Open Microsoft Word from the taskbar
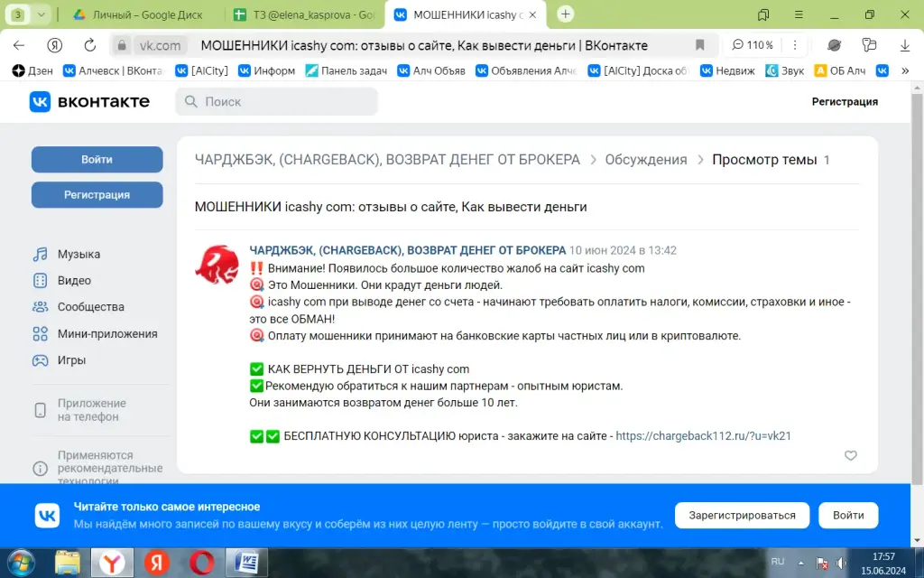Screen dimensions: 924x578 [245, 562]
